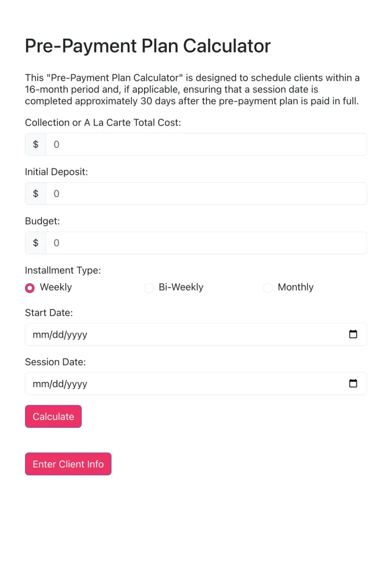This screenshot has width=392, height=565.
Task: Focus the Budget amount input box
Action: [x=206, y=243]
